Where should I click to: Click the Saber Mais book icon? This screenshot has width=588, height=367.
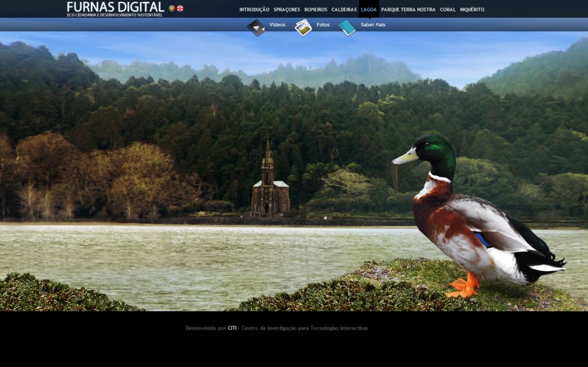click(x=347, y=27)
